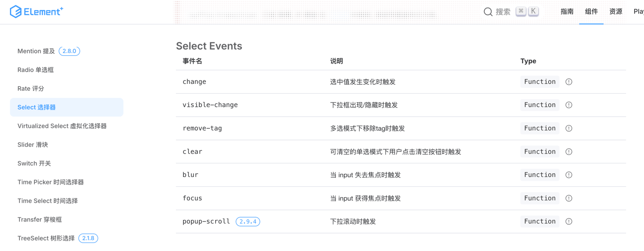This screenshot has width=644, height=251.
Task: Click info icon for blur event
Action: [x=568, y=175]
